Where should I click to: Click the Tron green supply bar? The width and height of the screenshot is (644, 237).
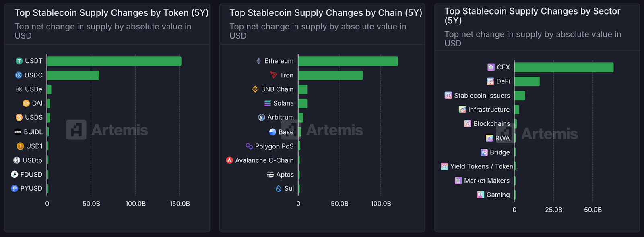(330, 75)
